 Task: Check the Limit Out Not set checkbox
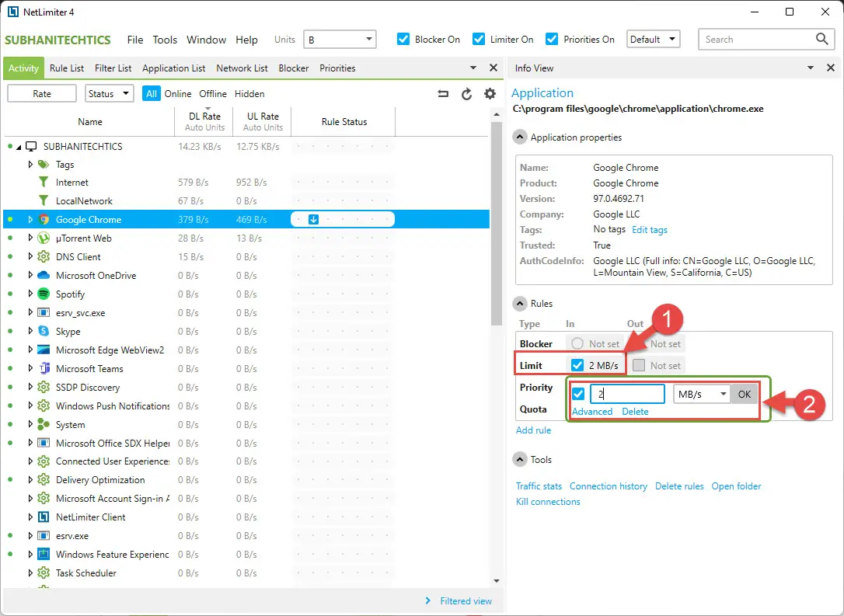[639, 365]
